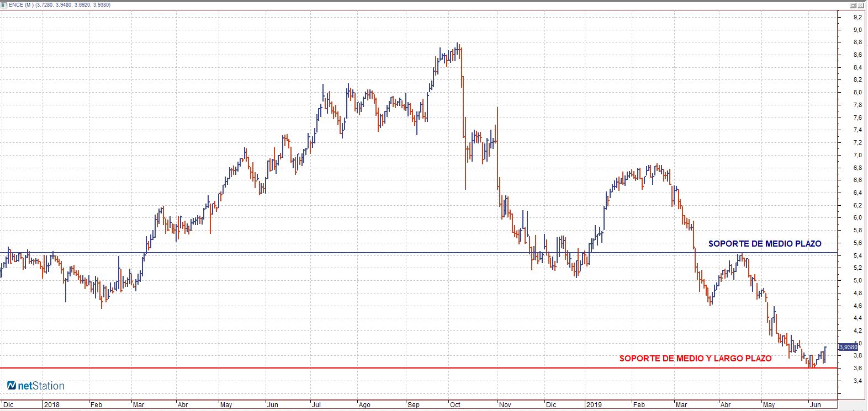Click the 6,0 price axis label
This screenshot has height=411, width=868.
coord(858,218)
